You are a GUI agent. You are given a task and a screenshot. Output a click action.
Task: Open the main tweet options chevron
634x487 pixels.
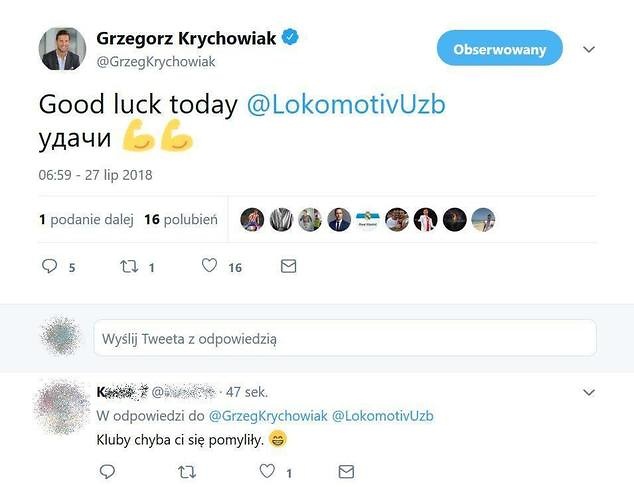pos(589,49)
